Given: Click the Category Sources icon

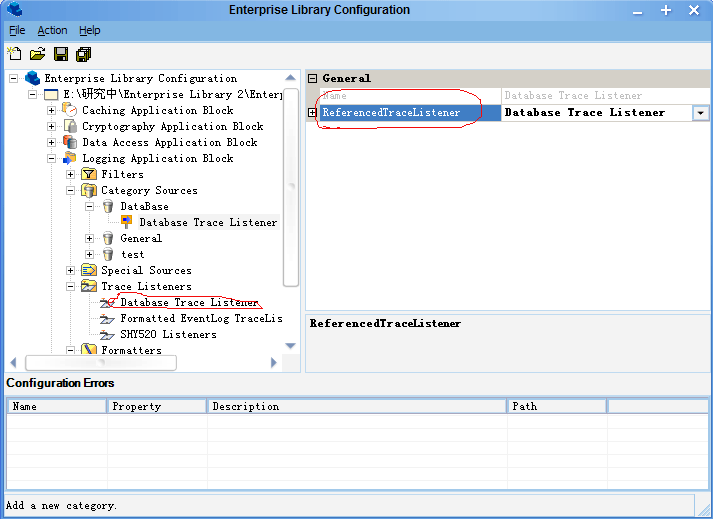Looking at the screenshot, I should pyautogui.click(x=89, y=190).
